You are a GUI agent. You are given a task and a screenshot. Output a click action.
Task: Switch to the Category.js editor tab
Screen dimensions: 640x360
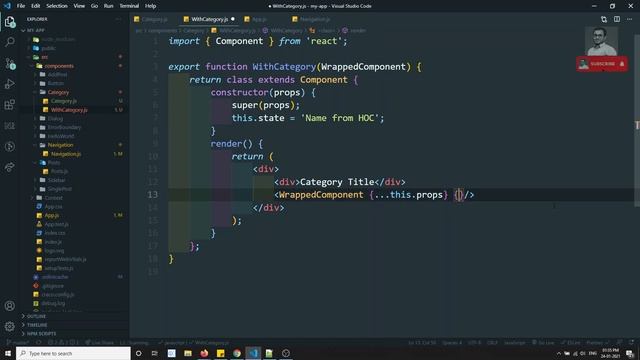pos(154,19)
